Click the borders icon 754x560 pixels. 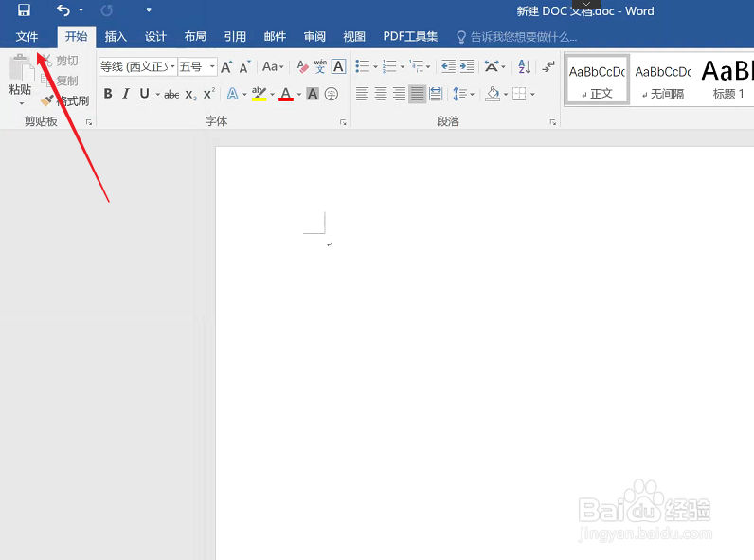[x=519, y=94]
